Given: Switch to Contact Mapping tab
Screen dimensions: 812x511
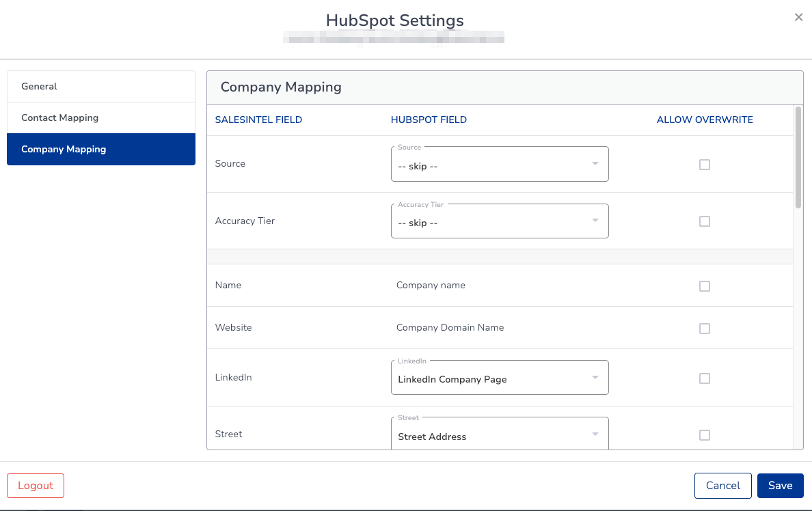Looking at the screenshot, I should (x=101, y=118).
